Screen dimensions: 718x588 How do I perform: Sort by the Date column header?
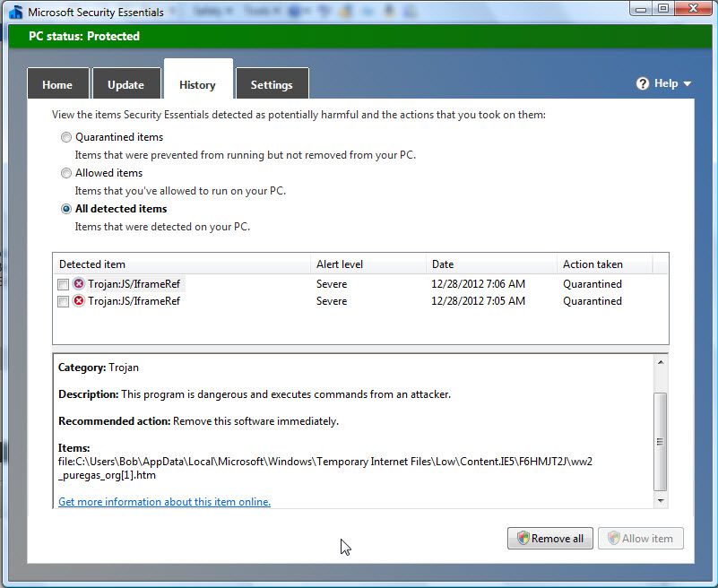492,264
